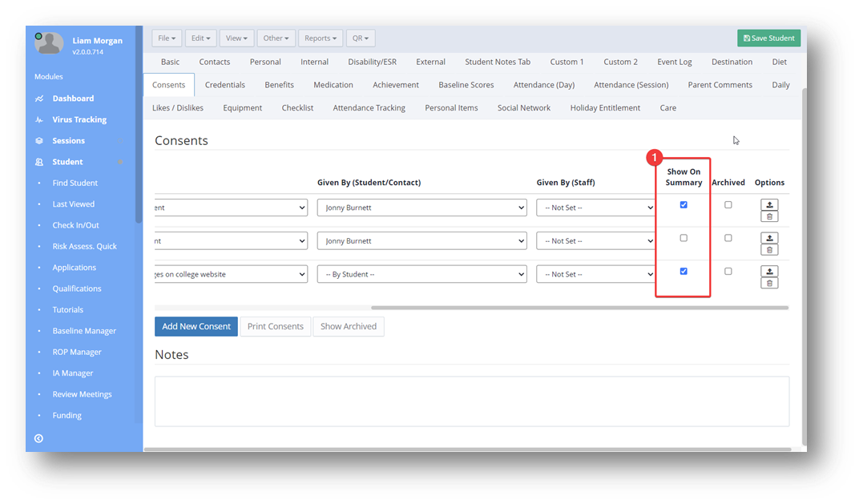Image resolution: width=859 pixels, height=504 pixels.
Task: Delete second Jonny Burnett consent row
Action: pyautogui.click(x=769, y=250)
